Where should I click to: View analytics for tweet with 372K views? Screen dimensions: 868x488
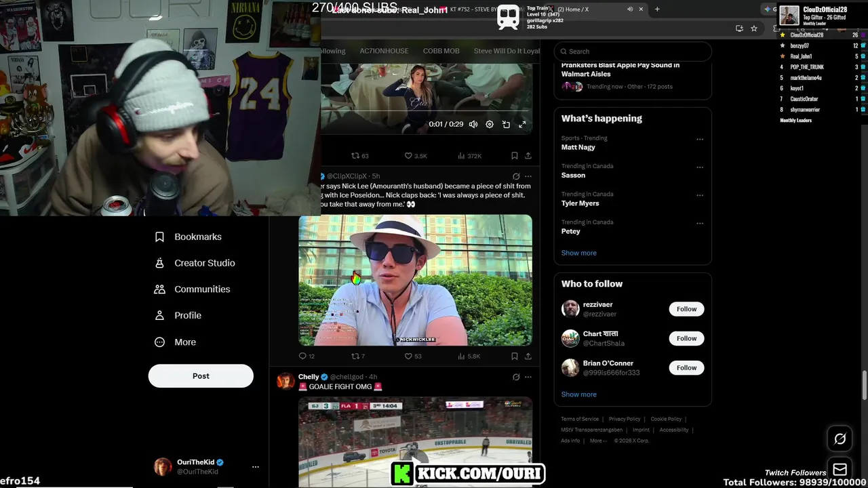[469, 156]
